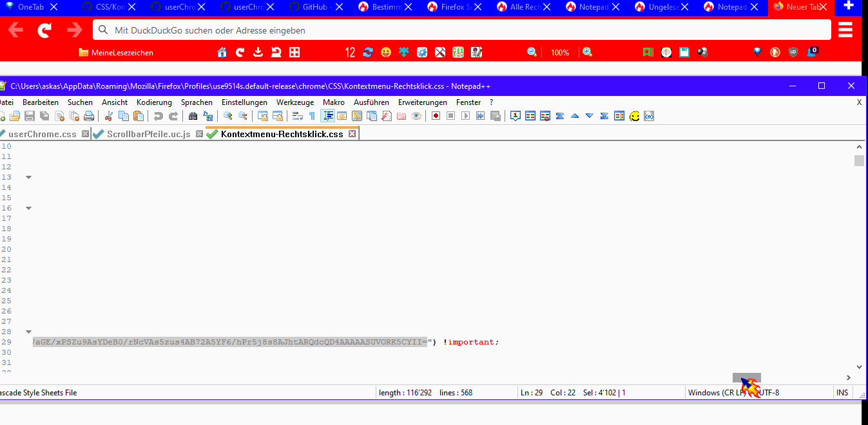Click the Cut scissors icon
The width and height of the screenshot is (868, 425).
(108, 116)
